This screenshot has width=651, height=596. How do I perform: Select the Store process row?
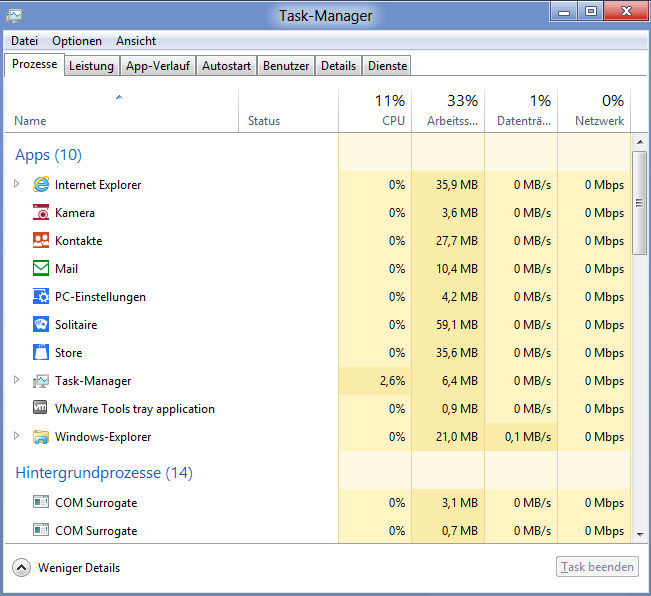click(318, 353)
